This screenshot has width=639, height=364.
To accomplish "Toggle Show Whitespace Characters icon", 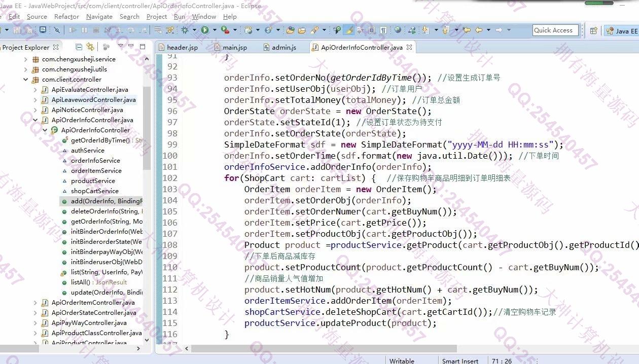I will (x=383, y=30).
